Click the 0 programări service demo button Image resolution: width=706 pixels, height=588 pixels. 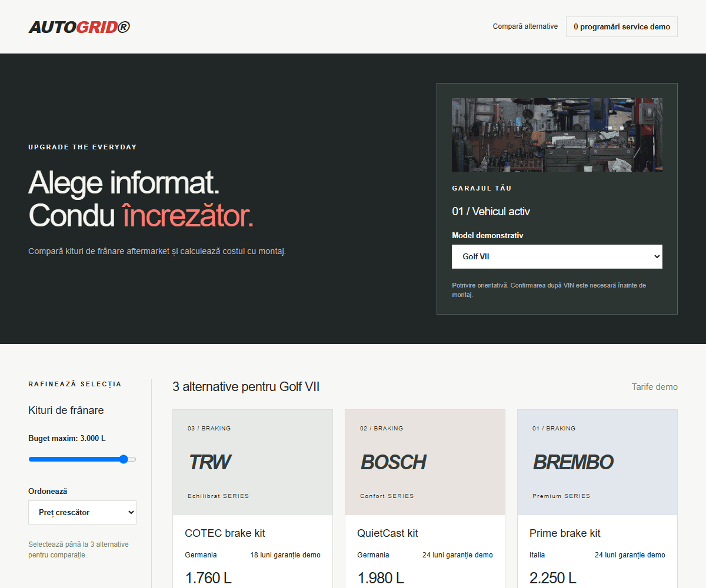622,27
